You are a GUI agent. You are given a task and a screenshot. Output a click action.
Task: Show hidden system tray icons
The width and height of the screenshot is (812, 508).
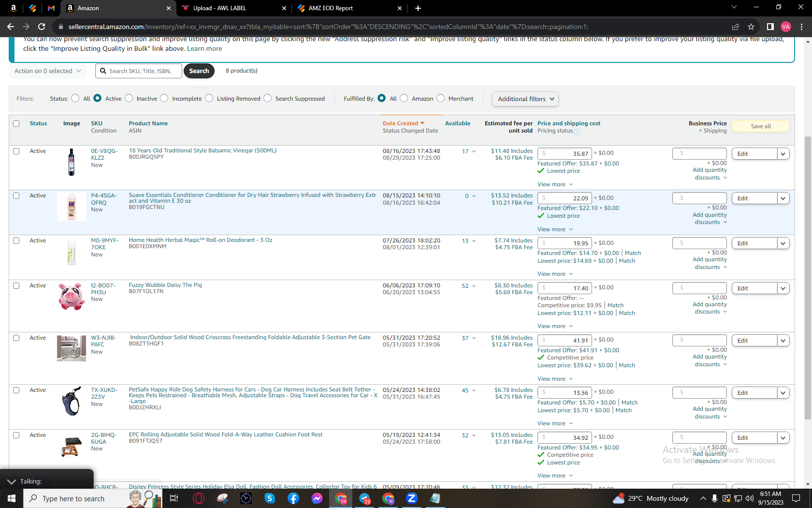coord(703,498)
